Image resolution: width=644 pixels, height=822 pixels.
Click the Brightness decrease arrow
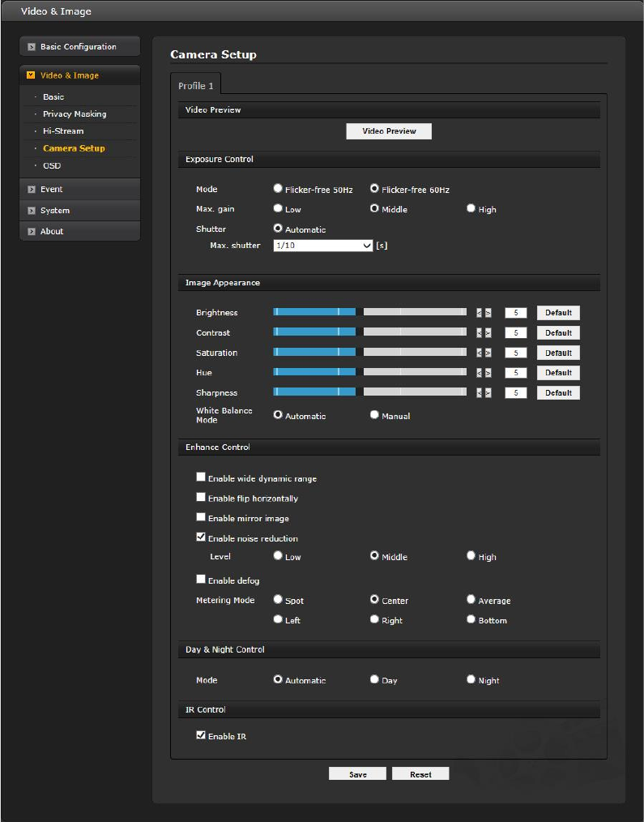[x=479, y=313]
